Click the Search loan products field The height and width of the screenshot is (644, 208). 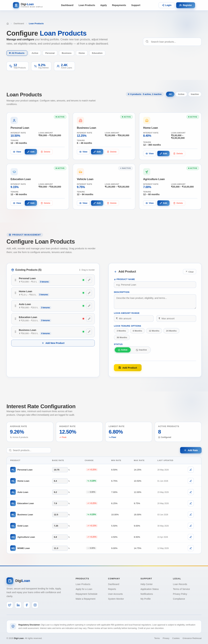[172, 42]
